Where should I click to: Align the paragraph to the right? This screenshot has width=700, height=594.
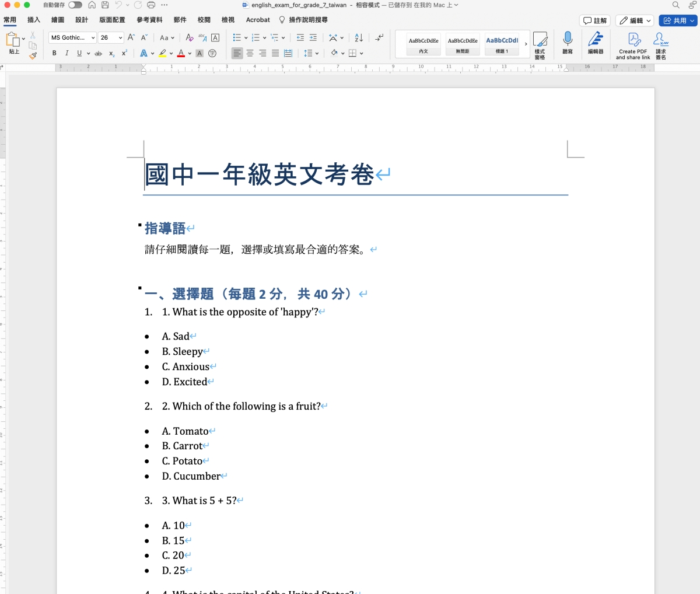262,53
